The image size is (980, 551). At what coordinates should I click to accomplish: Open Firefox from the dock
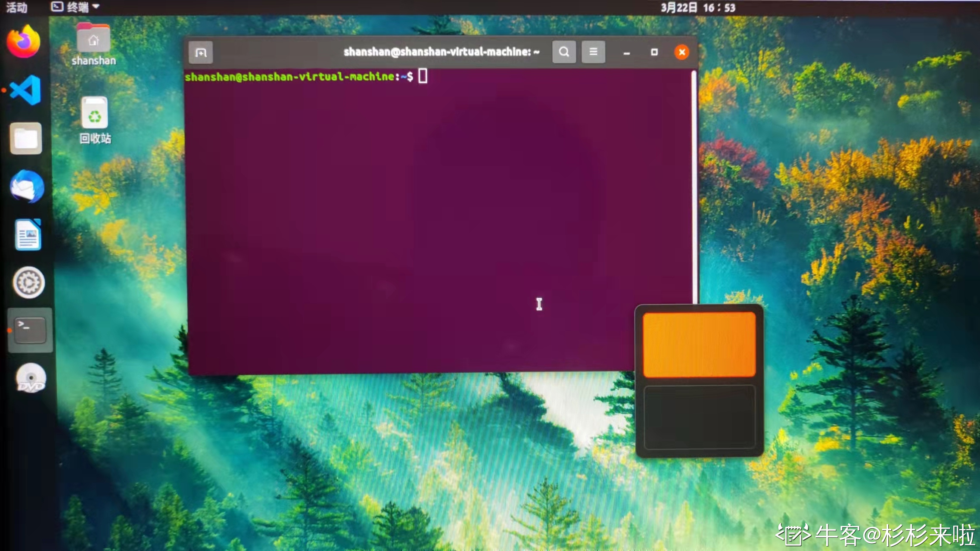pos(24,41)
